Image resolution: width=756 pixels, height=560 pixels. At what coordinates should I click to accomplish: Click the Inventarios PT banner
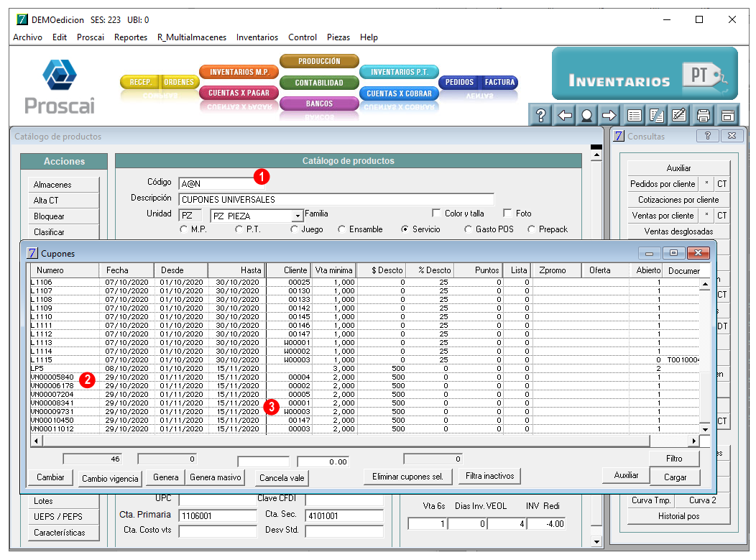point(645,73)
